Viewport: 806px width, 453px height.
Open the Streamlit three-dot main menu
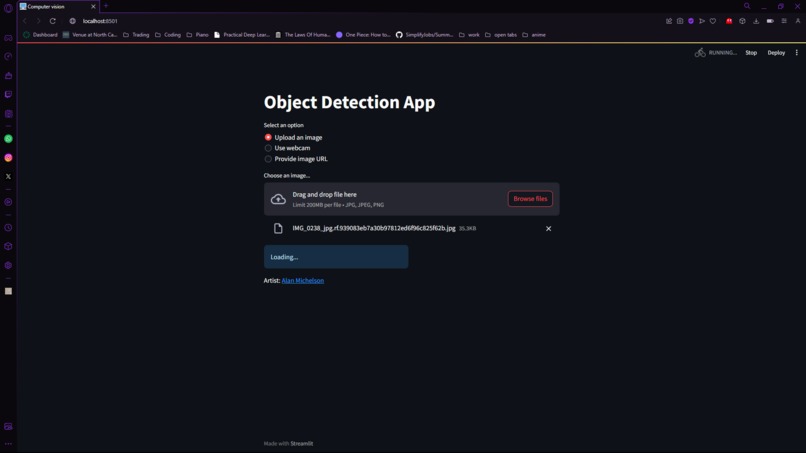pos(797,52)
